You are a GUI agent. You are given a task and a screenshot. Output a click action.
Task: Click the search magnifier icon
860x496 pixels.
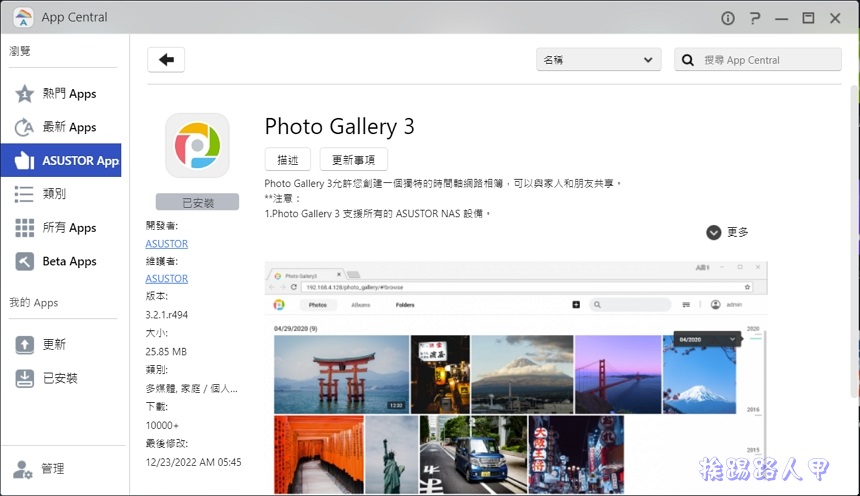coord(688,60)
